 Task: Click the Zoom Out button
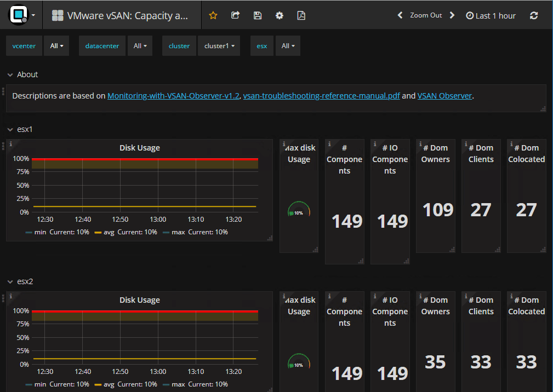click(x=426, y=15)
